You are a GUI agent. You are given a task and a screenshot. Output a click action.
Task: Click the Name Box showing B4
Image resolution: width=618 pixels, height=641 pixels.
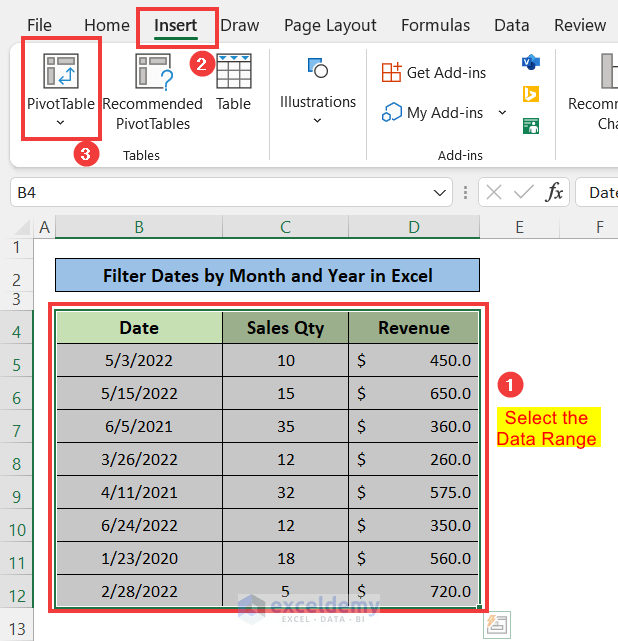pyautogui.click(x=231, y=192)
